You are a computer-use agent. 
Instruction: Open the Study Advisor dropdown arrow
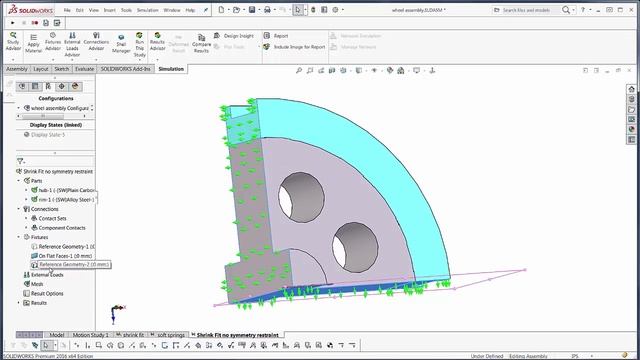[x=13, y=60]
